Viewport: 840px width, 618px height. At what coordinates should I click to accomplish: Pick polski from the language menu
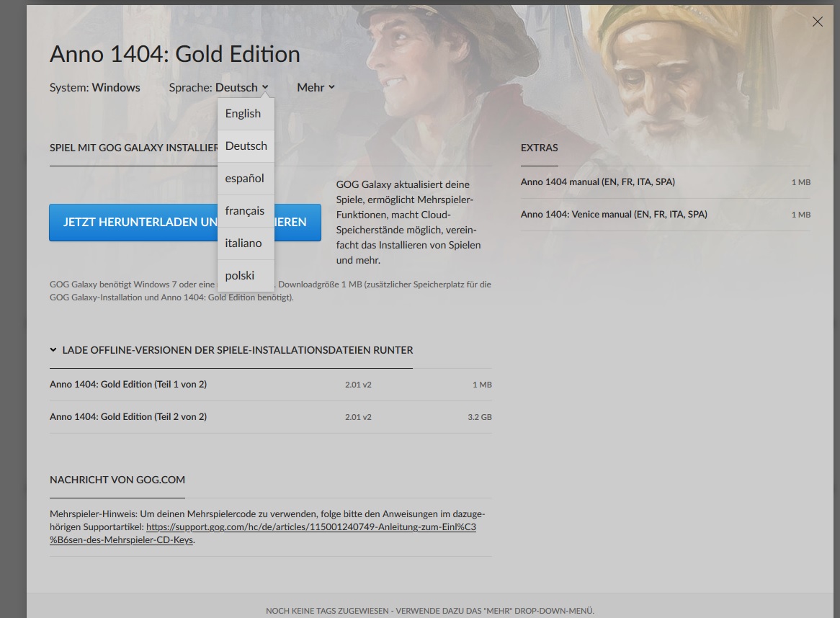[x=246, y=276]
